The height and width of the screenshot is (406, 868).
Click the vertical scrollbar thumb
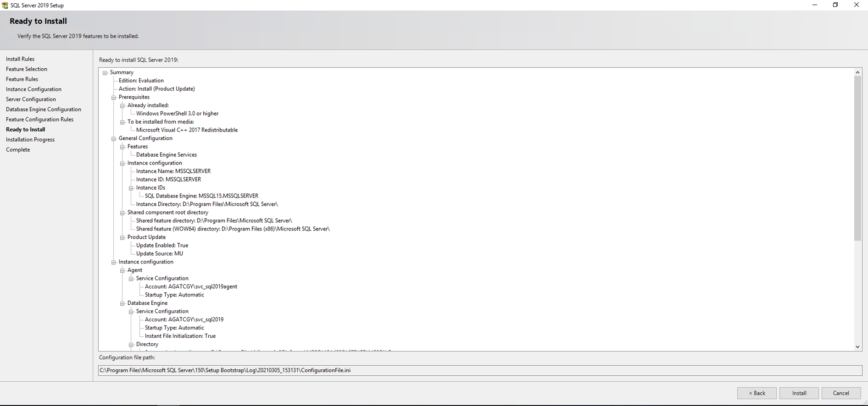[857, 159]
